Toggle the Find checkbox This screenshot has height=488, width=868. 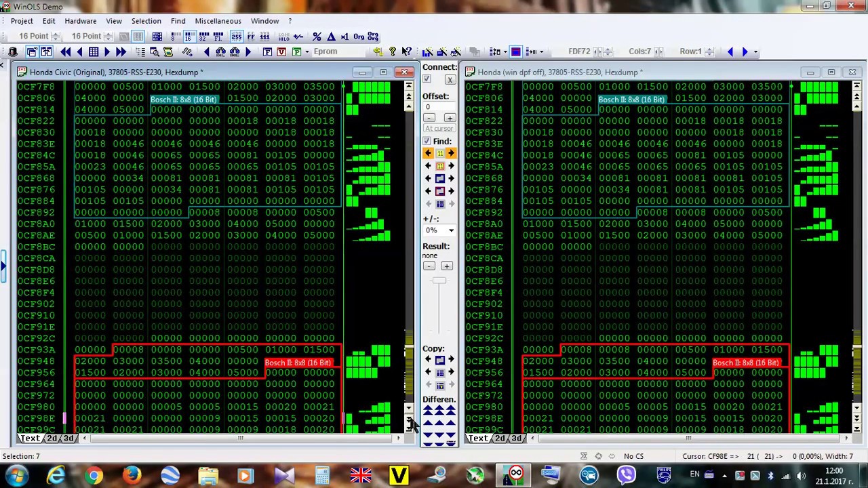point(427,141)
